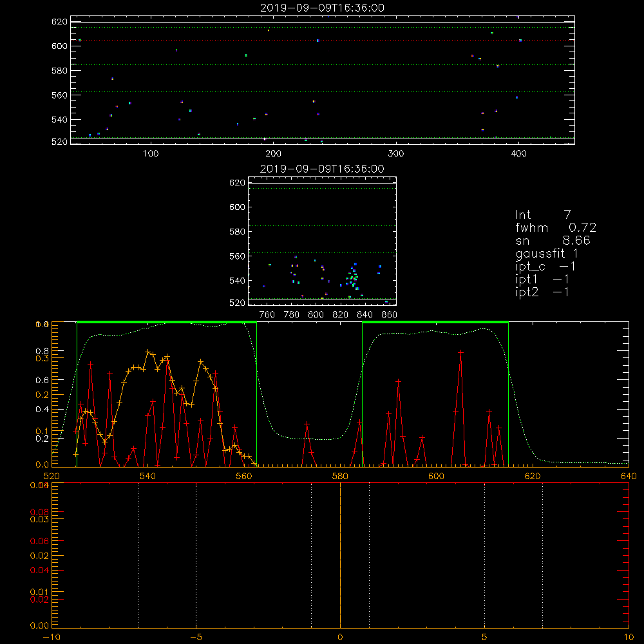This screenshot has height=644, width=644.
Task: Click x-axis label 640 on spectrum plot
Action: point(629,476)
